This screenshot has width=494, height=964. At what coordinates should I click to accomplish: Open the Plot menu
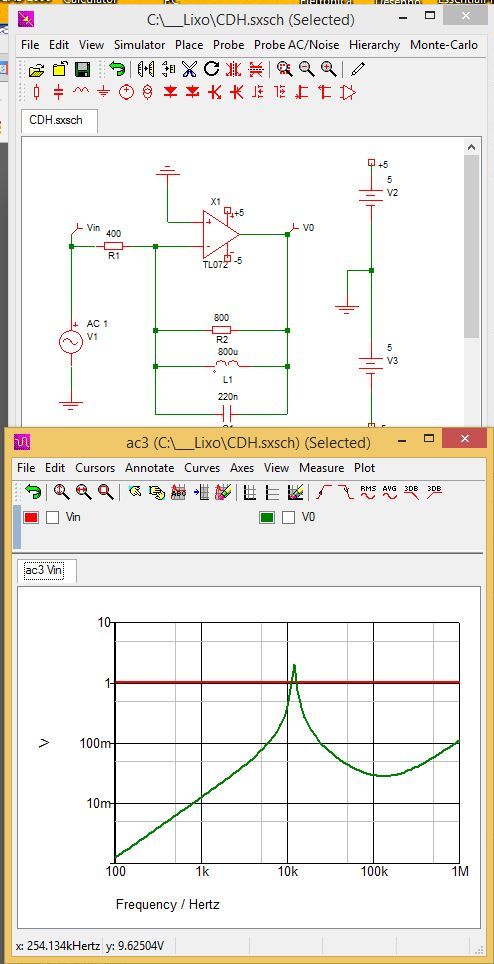364,468
